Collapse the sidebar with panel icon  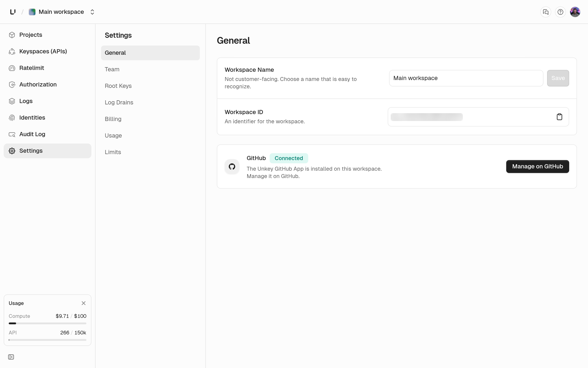click(11, 357)
